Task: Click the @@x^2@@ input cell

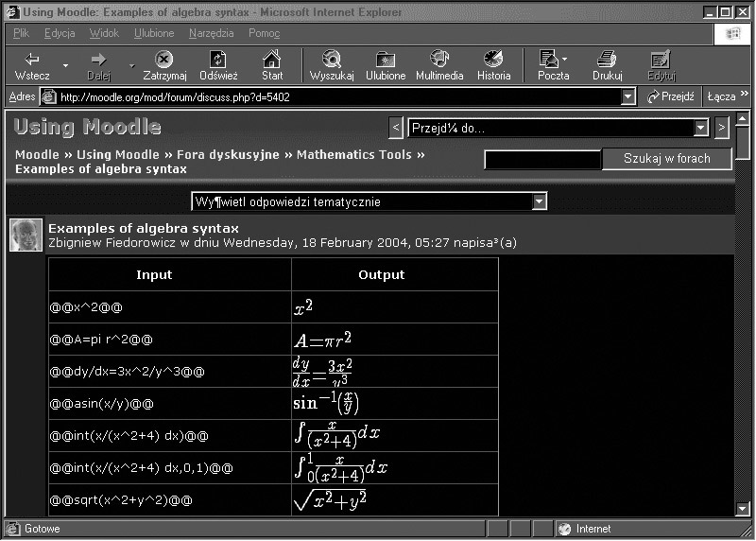Action: pyautogui.click(x=170, y=307)
